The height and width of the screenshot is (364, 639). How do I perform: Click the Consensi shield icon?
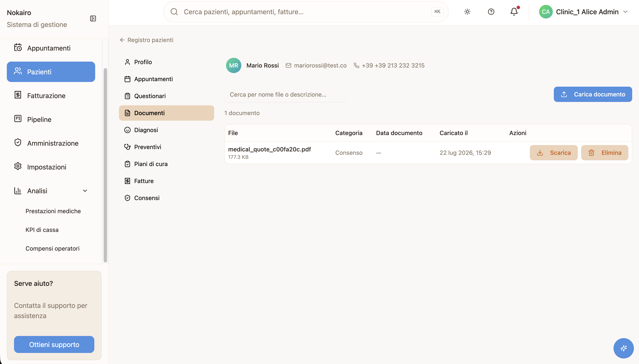(127, 198)
